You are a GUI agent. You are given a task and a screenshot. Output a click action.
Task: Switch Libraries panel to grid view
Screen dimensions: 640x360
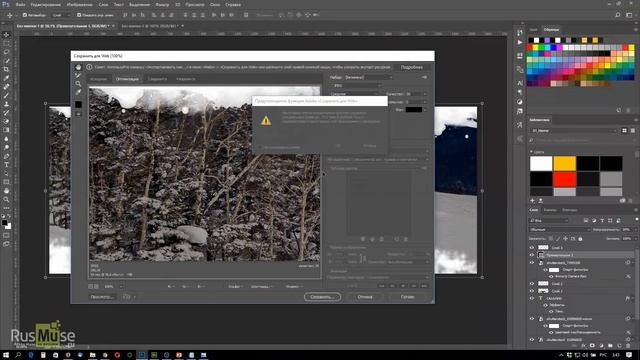[624, 131]
